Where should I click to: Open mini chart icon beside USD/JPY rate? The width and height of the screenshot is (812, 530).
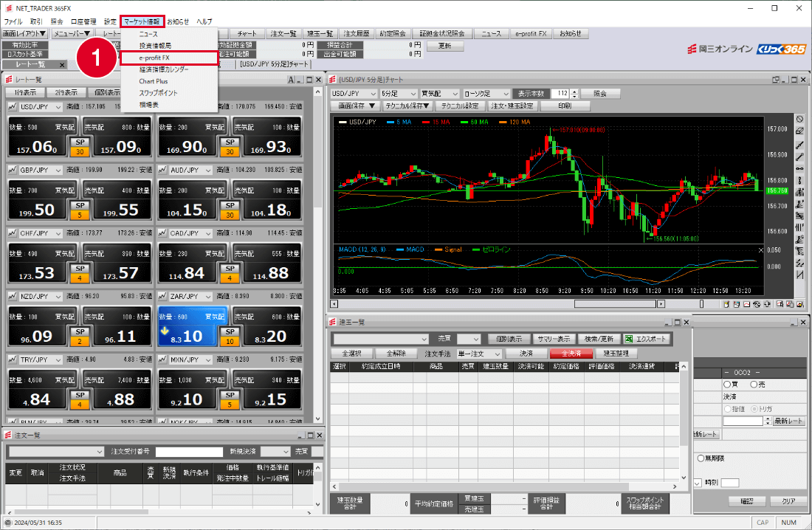coord(13,107)
